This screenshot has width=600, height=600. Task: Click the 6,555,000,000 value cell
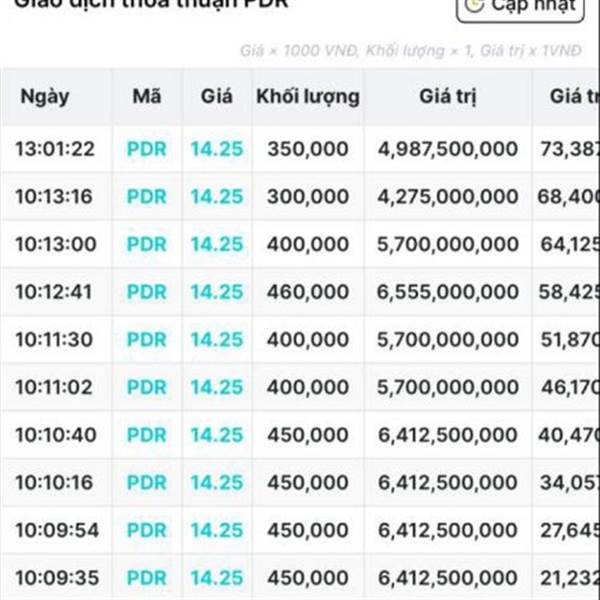click(x=448, y=292)
